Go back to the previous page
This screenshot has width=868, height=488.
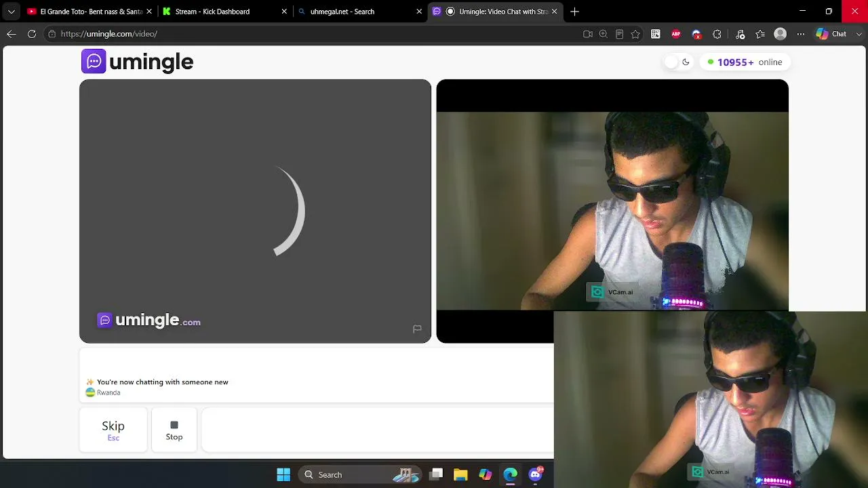[x=12, y=34]
